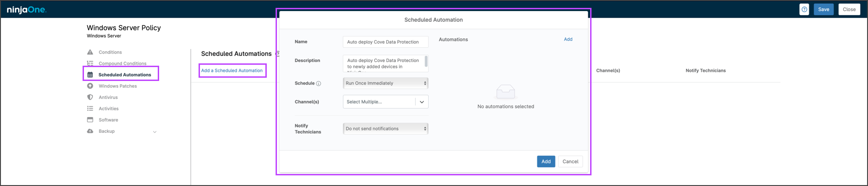
Task: Click the Antivirus shield icon
Action: [x=90, y=97]
